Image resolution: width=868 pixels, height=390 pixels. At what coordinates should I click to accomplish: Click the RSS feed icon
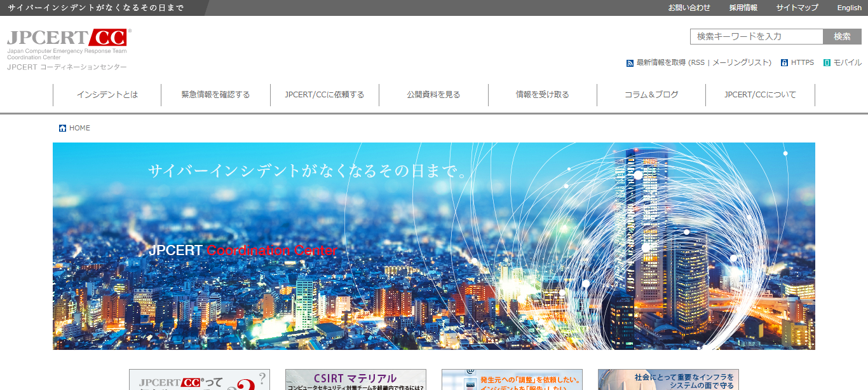pyautogui.click(x=630, y=63)
